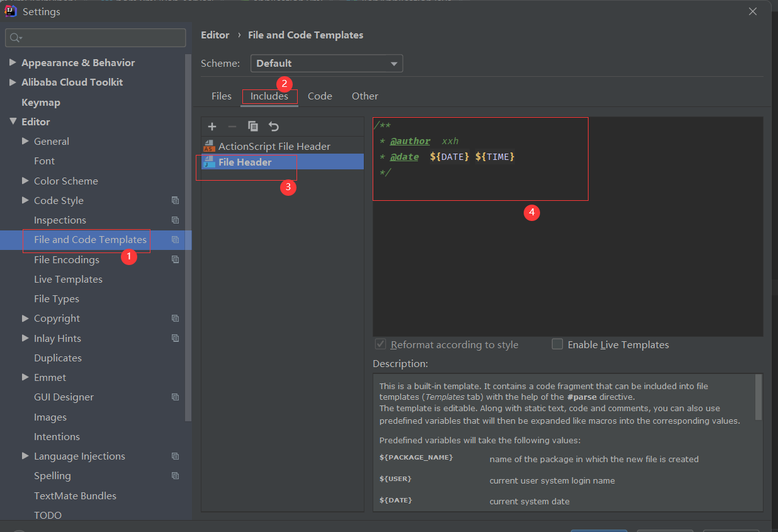Image resolution: width=778 pixels, height=532 pixels.
Task: Expand the Appearance & Behavior section
Action: [x=13, y=62]
